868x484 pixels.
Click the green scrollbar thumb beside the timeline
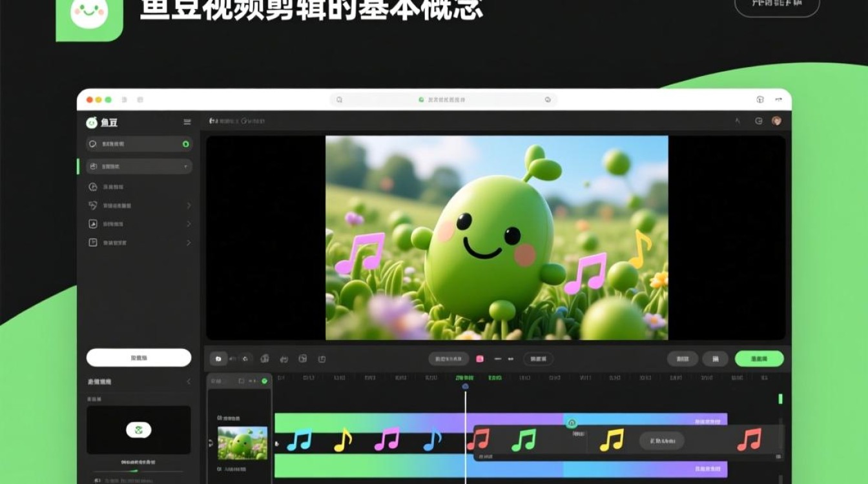[x=780, y=399]
